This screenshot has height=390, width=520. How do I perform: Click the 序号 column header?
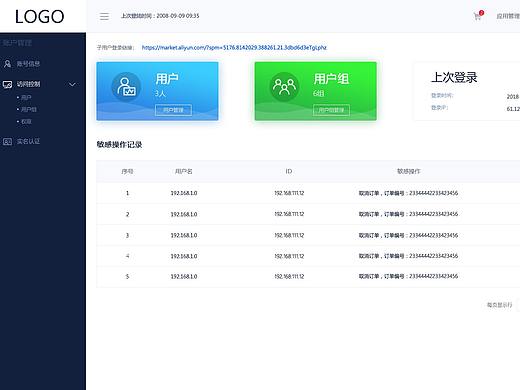[x=127, y=171]
